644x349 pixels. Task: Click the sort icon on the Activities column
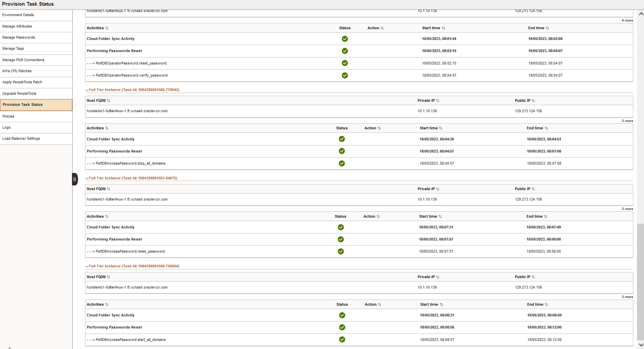[107, 28]
